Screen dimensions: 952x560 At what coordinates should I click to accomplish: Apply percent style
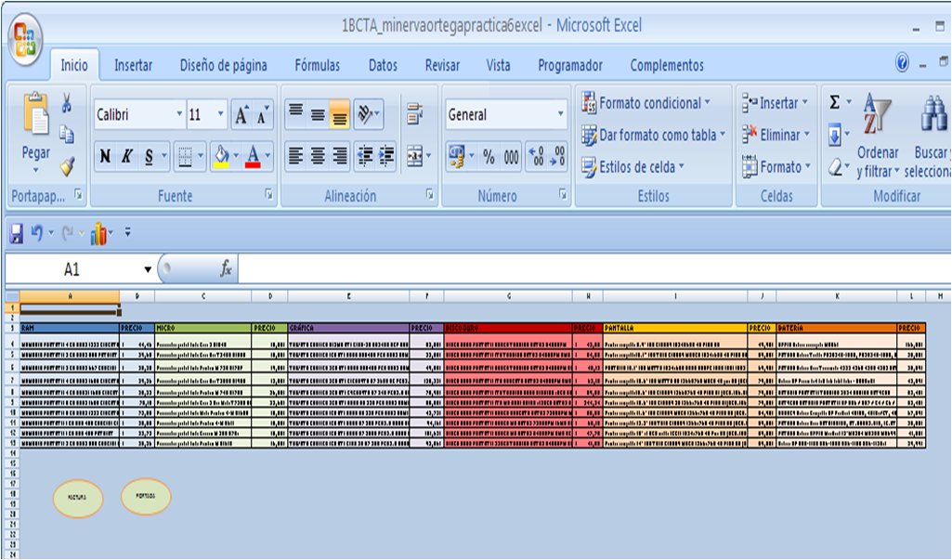click(x=489, y=157)
